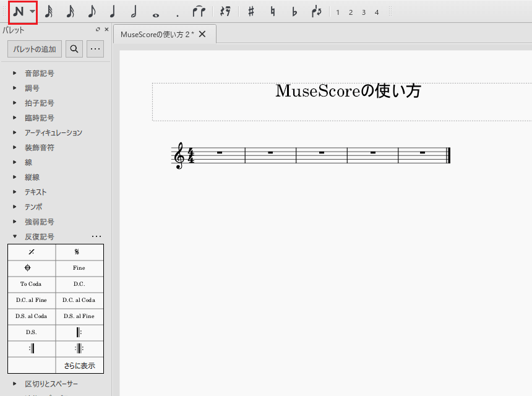This screenshot has height=396, width=532.
Task: Select the 32nd note duration
Action: (49, 12)
